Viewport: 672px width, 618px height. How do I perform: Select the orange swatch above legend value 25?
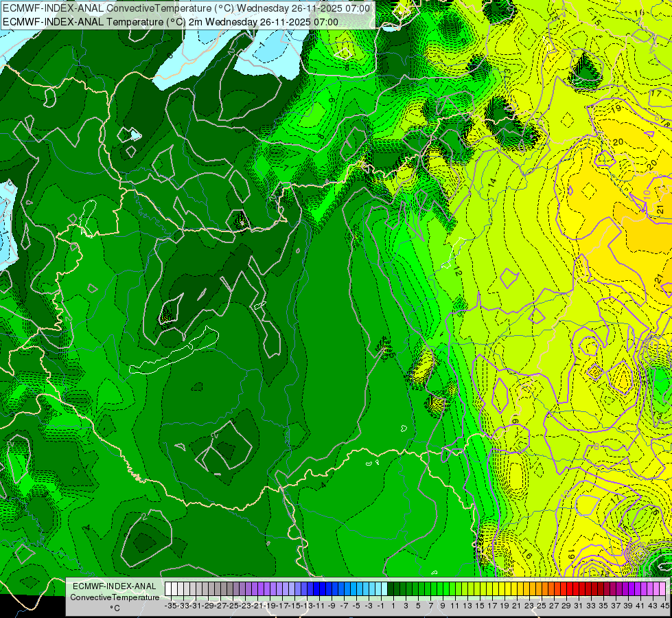pyautogui.click(x=538, y=588)
